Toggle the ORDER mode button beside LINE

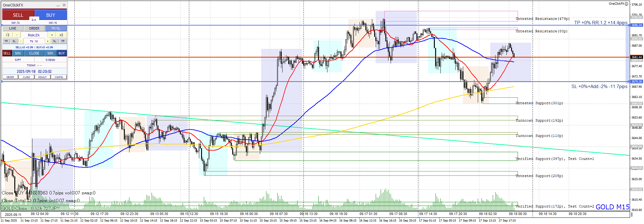click(x=34, y=28)
